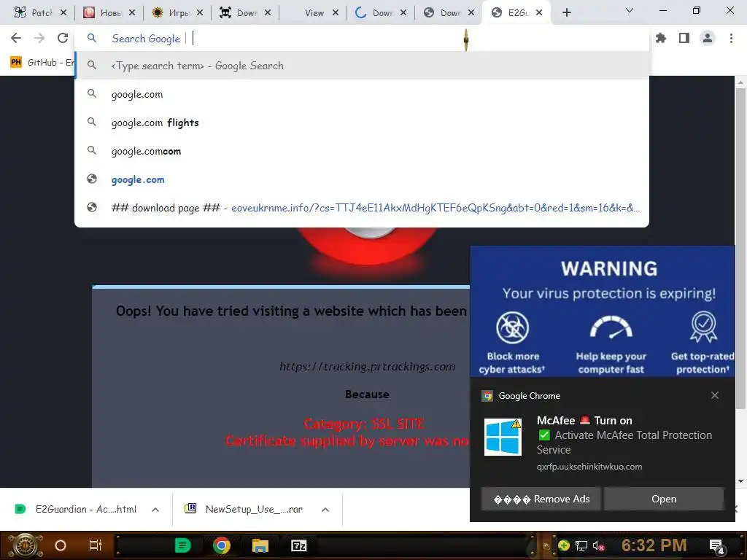Close the View tab
The image size is (747, 560).
336,13
